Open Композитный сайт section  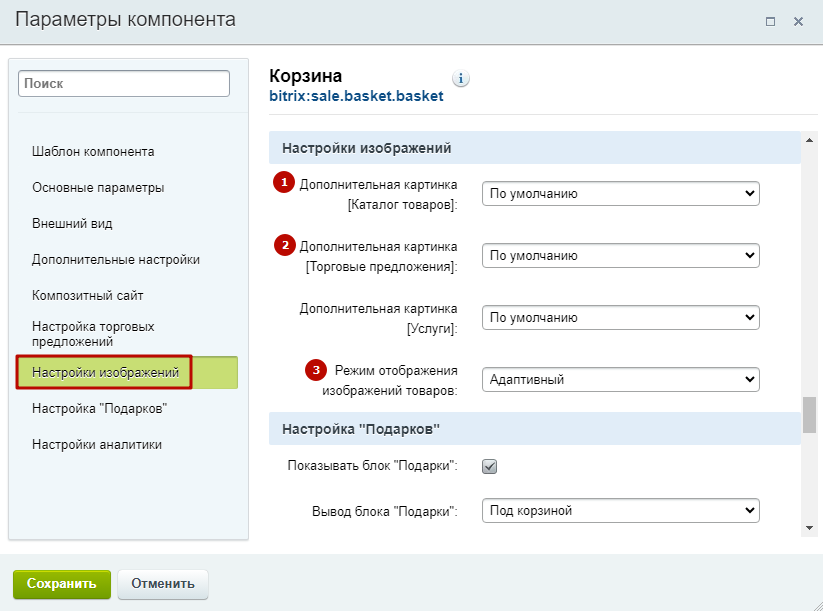tap(88, 296)
